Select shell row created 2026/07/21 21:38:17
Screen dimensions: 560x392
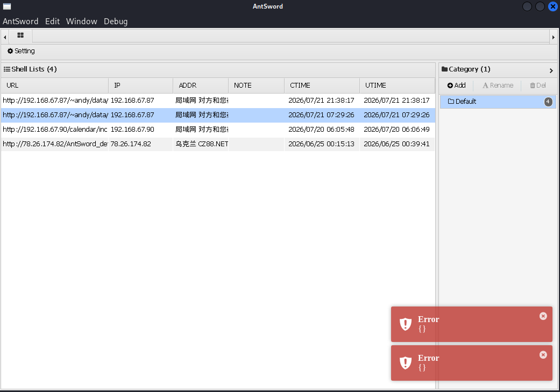pyautogui.click(x=218, y=101)
